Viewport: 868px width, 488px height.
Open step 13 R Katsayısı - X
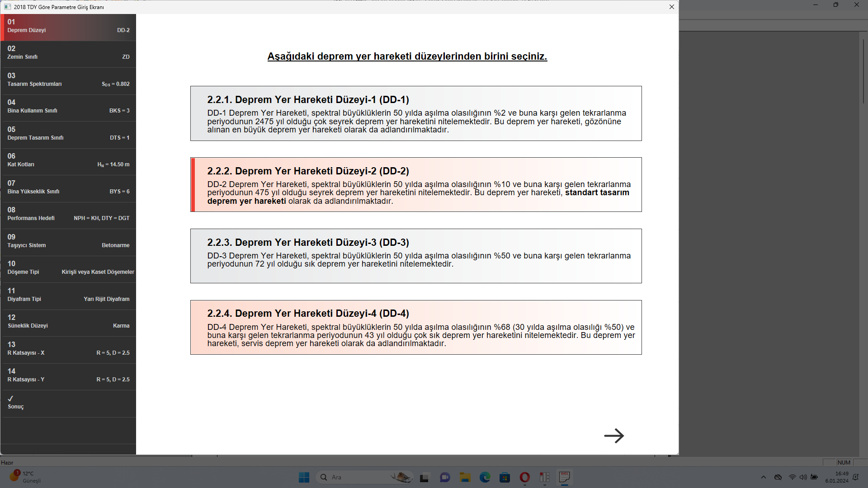click(x=68, y=349)
